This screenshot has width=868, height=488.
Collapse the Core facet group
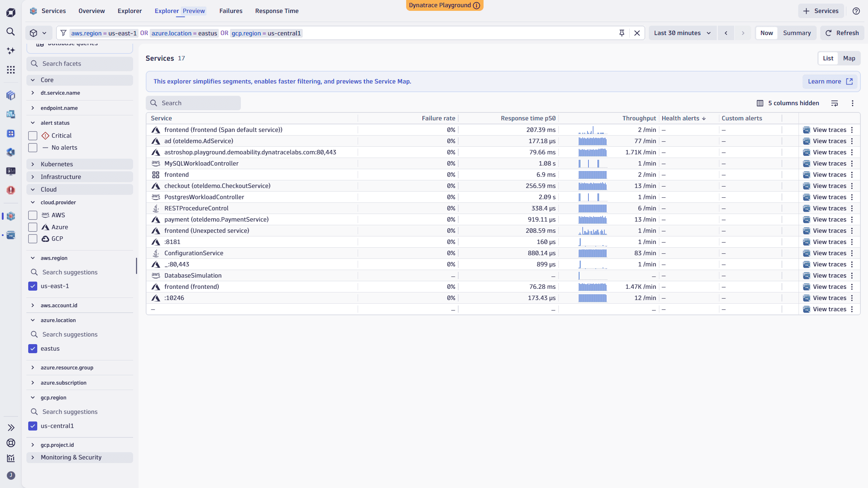click(80, 80)
